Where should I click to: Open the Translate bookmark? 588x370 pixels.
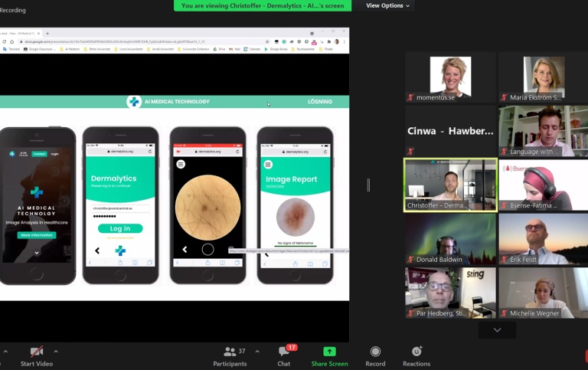[11, 49]
